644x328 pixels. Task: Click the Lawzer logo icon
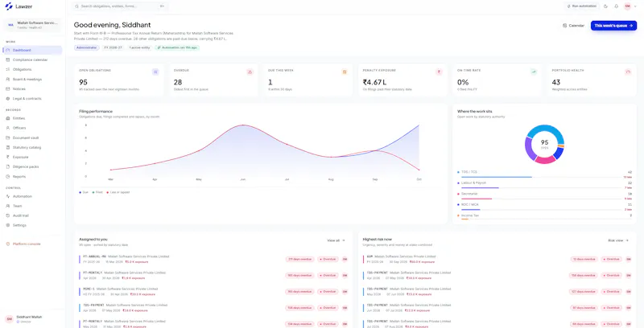(9, 6)
